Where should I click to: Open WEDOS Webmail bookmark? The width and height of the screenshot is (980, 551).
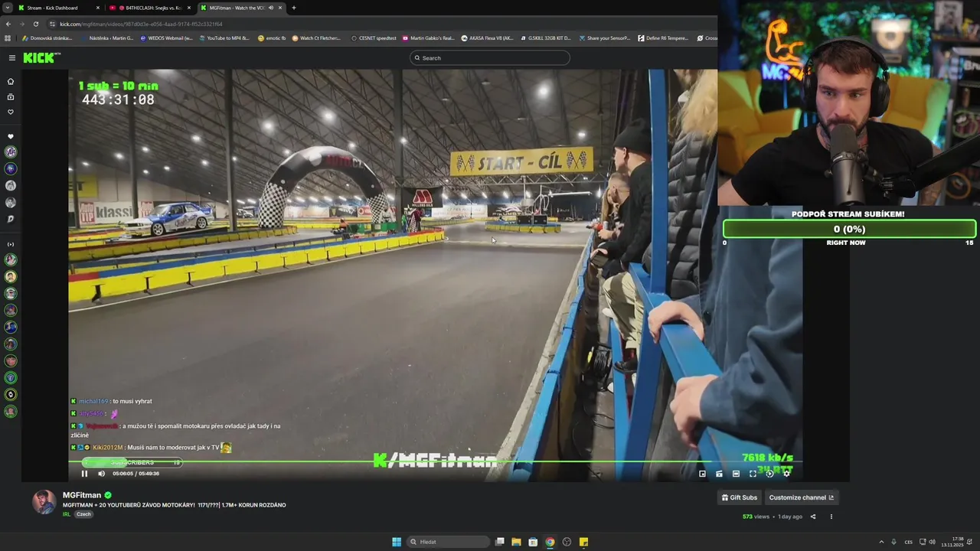click(166, 38)
